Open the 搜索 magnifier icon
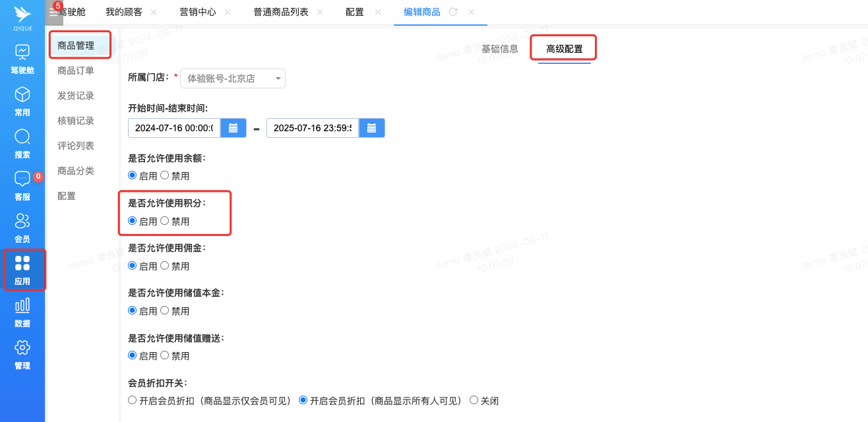868x422 pixels. [22, 142]
